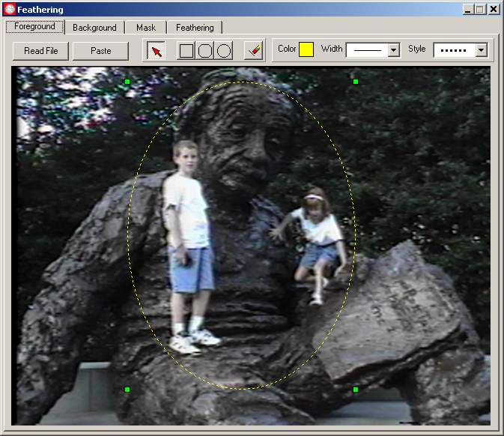Go to the Feathering tab
The image size is (504, 436).
click(195, 28)
